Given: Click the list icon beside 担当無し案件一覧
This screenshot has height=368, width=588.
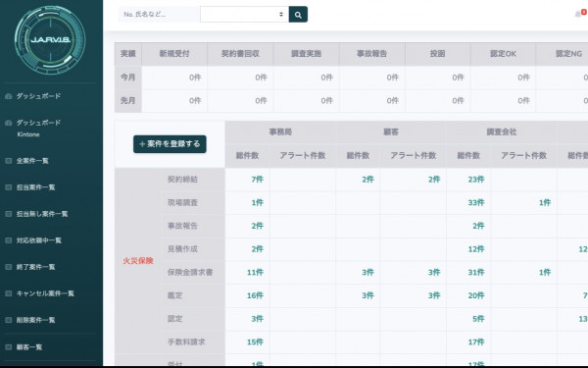Looking at the screenshot, I should [8, 214].
